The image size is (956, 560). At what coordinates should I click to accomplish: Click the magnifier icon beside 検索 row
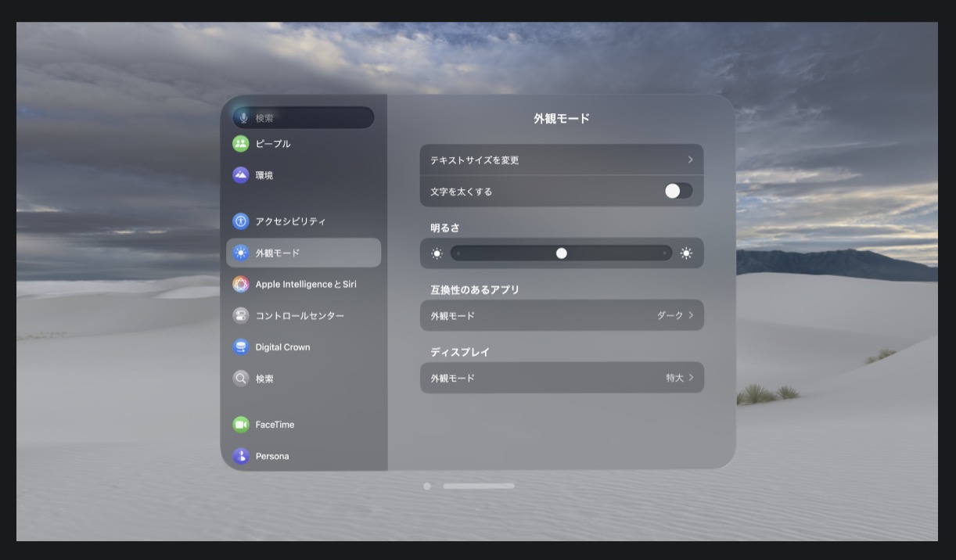[241, 379]
